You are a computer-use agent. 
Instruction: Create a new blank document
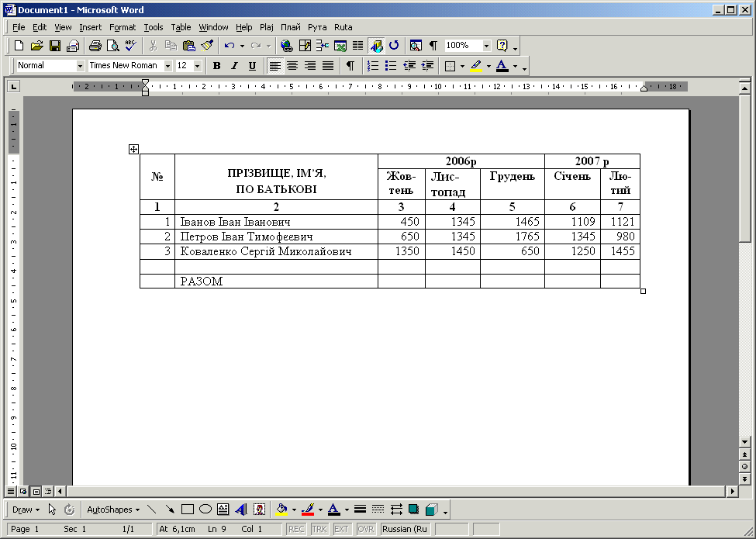point(19,46)
